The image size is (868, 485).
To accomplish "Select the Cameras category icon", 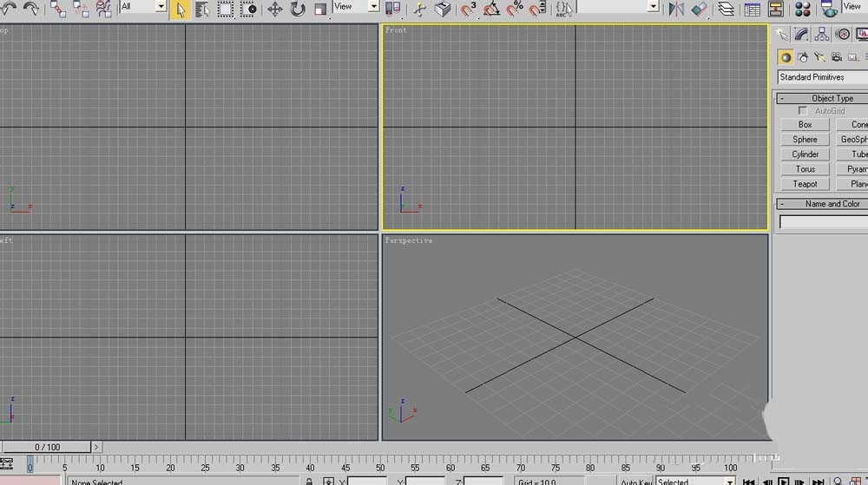I will (836, 57).
